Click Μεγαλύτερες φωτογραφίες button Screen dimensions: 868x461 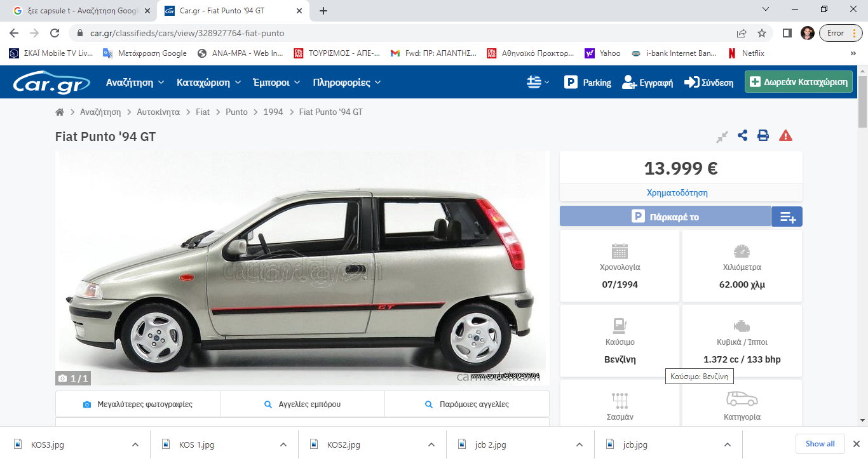[138, 404]
